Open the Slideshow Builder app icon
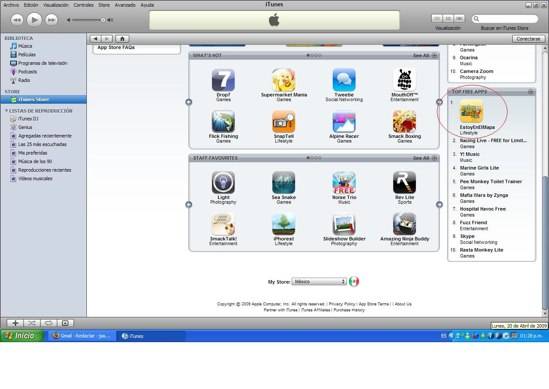 tap(344, 224)
